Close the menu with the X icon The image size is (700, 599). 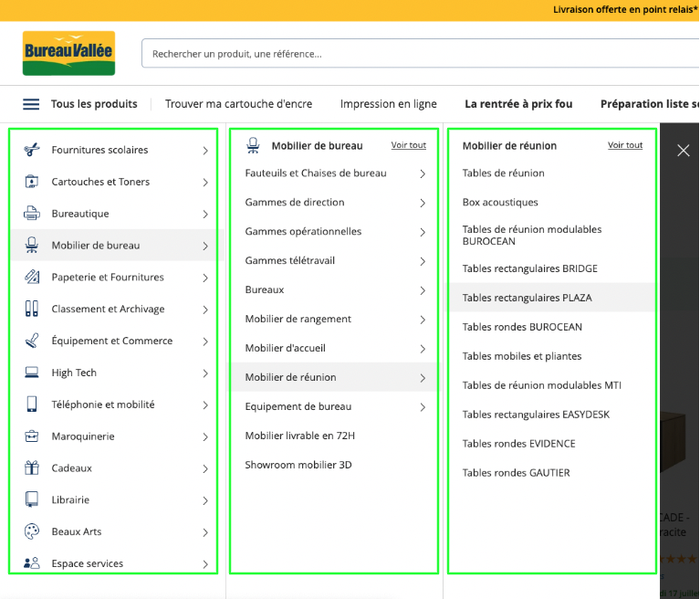[x=684, y=151]
